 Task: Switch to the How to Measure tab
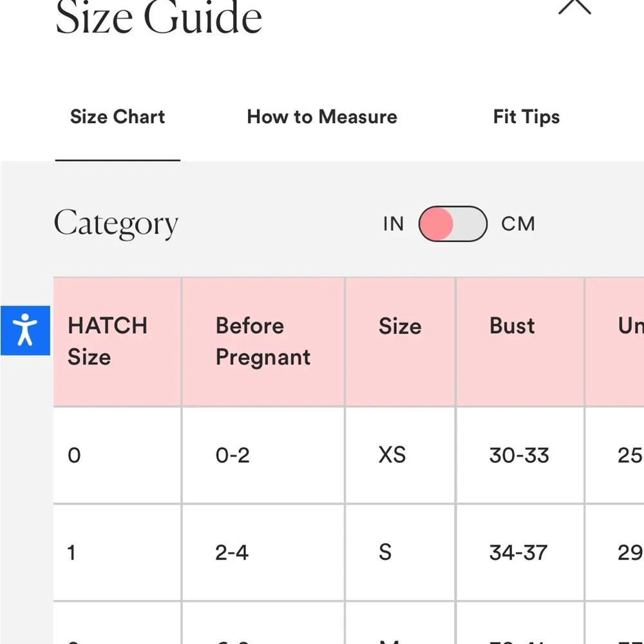point(322,117)
